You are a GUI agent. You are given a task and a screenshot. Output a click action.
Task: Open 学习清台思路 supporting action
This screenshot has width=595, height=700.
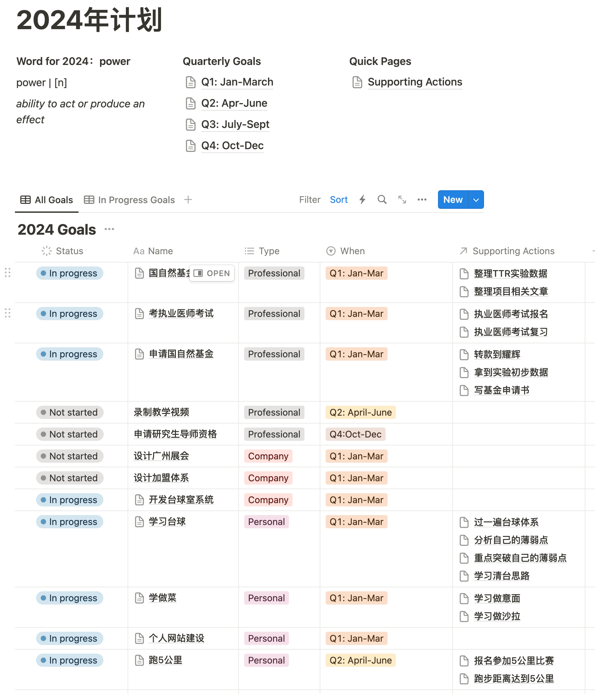pyautogui.click(x=502, y=576)
